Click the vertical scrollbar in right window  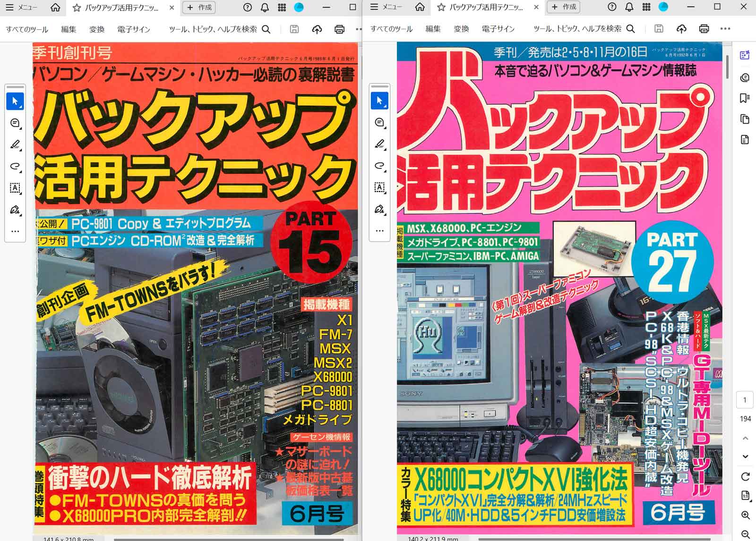click(727, 66)
